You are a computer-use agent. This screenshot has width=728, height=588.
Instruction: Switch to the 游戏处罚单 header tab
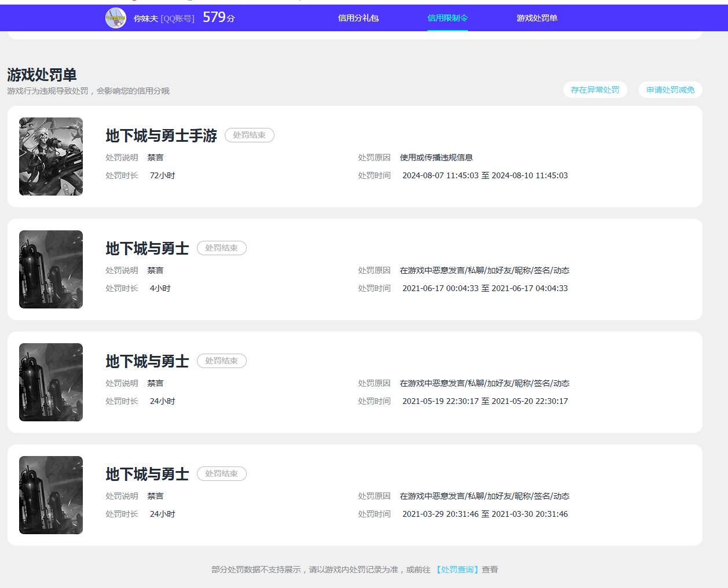pos(537,18)
